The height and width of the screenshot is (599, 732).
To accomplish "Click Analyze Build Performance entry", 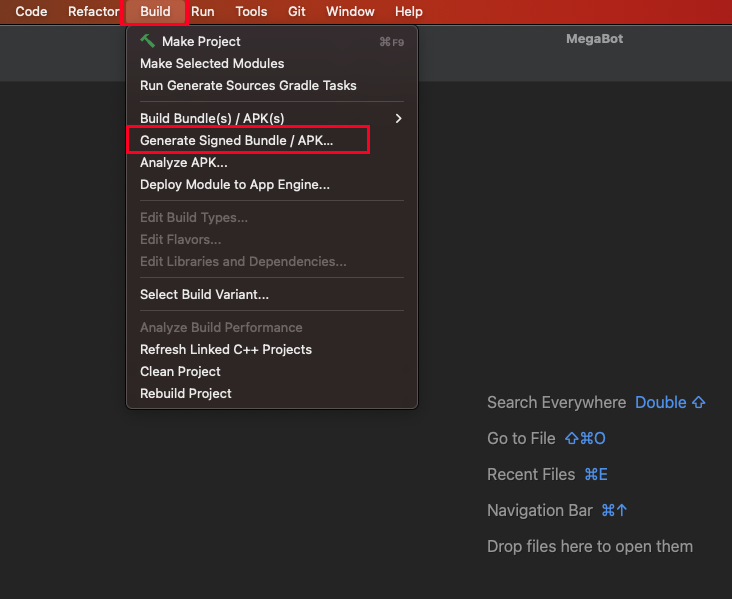I will (x=272, y=327).
